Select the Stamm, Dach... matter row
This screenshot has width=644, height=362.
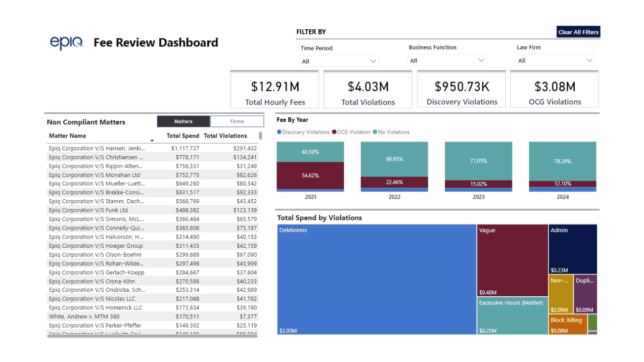click(152, 201)
